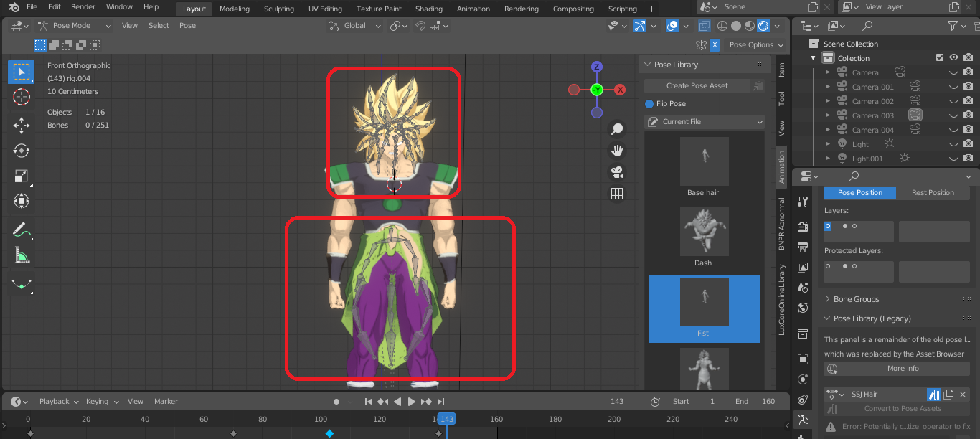Click the current frame marker 143 in timeline
Image resolution: width=980 pixels, height=439 pixels.
[446, 419]
